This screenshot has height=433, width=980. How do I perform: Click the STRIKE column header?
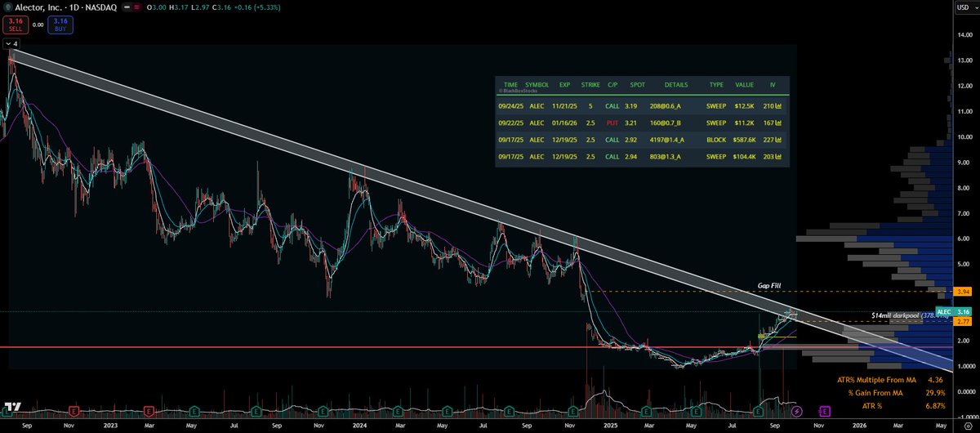point(590,84)
